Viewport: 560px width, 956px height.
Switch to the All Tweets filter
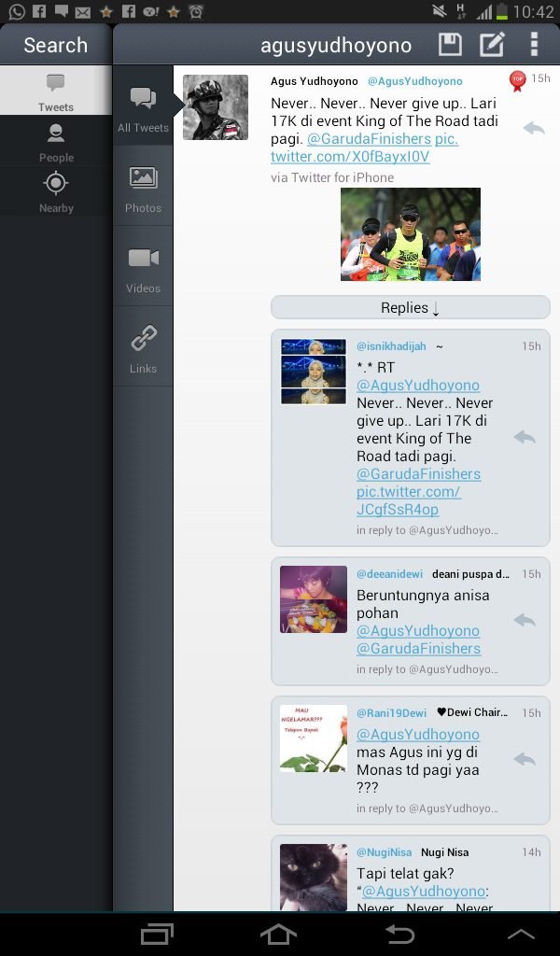(x=143, y=106)
